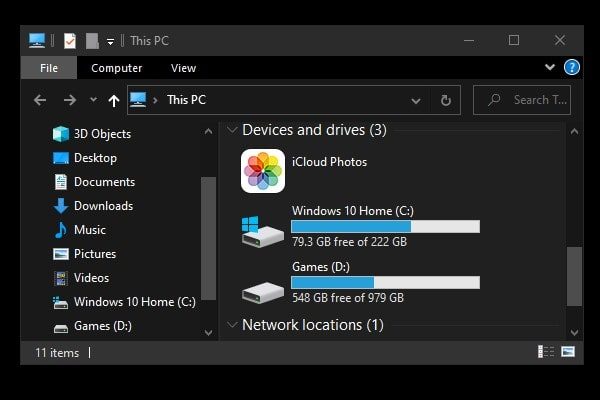This screenshot has width=600, height=400.
Task: Click the 548 GB free of 979 GB text
Action: (348, 298)
